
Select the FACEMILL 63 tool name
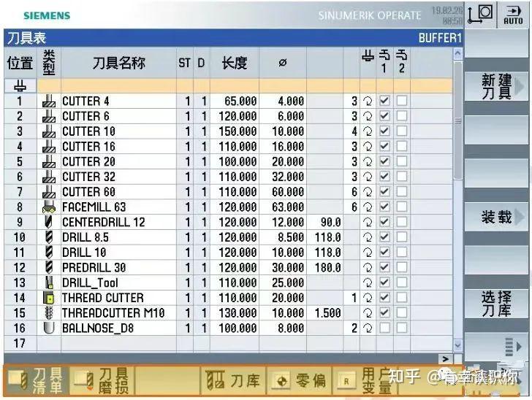click(x=94, y=207)
